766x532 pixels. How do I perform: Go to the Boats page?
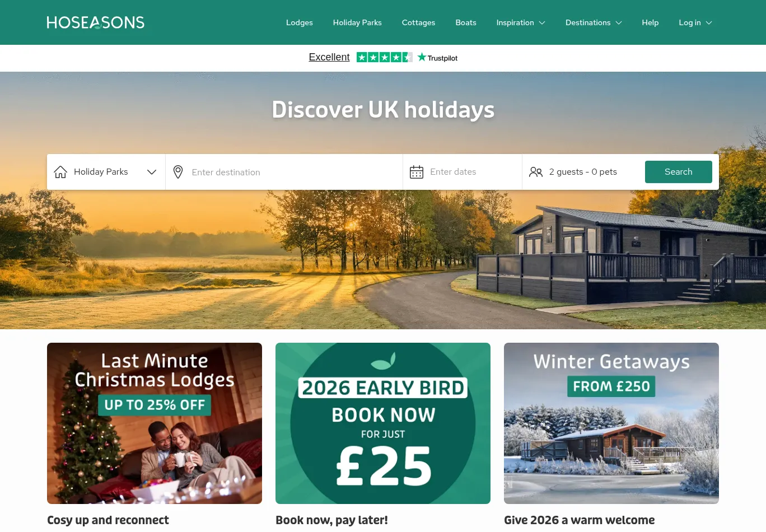[466, 22]
